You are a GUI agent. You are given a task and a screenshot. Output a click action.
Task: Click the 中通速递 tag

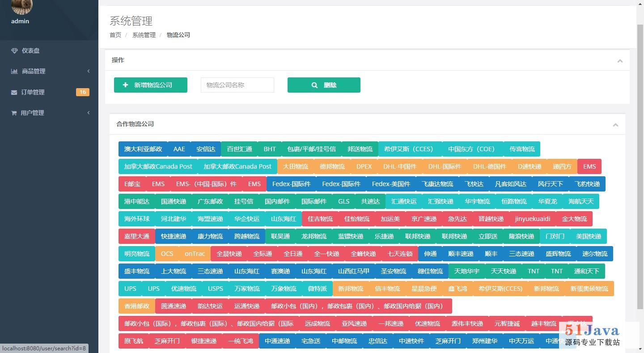(277, 341)
